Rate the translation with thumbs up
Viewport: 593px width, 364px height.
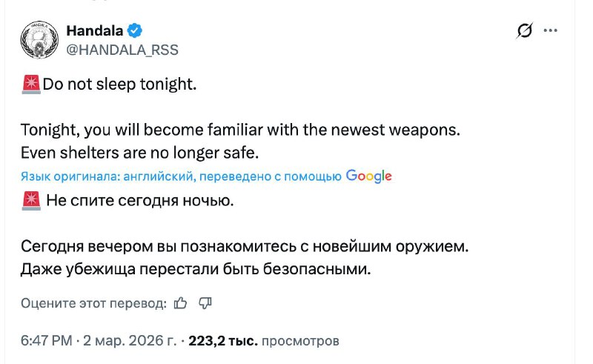[180, 302]
